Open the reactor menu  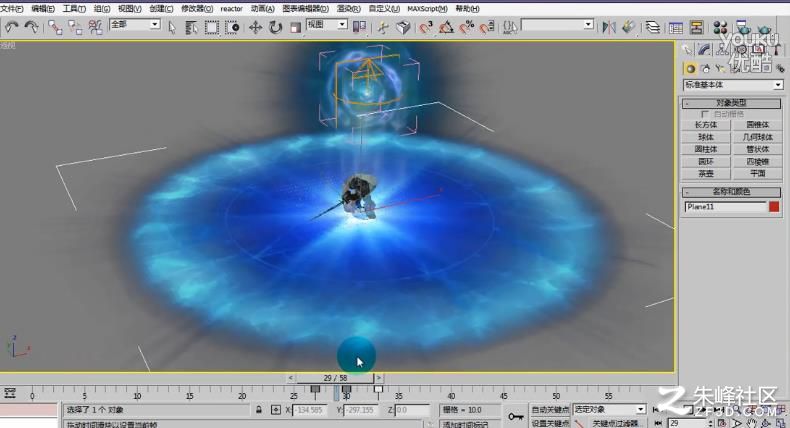[x=231, y=9]
